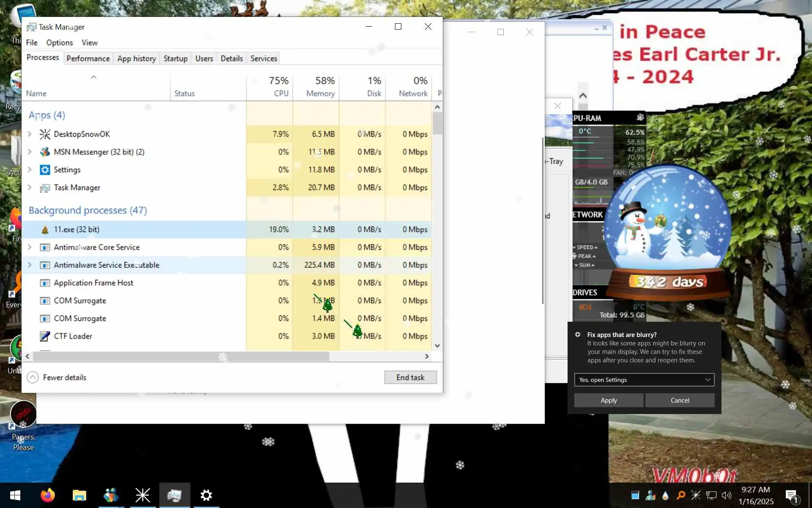Click the CTF Loader pencil icon
Screen dimensions: 812x508
(x=45, y=336)
